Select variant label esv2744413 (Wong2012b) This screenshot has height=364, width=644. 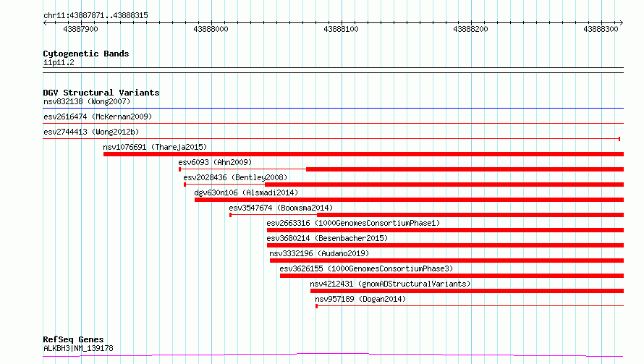click(91, 132)
